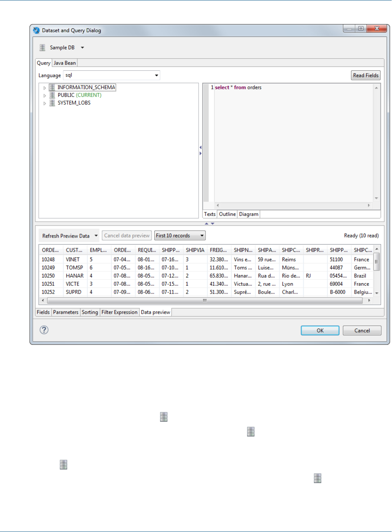Image resolution: width=392 pixels, height=532 pixels.
Task: Expand the SYSTEM_LOBS tree node
Action: tap(45, 103)
